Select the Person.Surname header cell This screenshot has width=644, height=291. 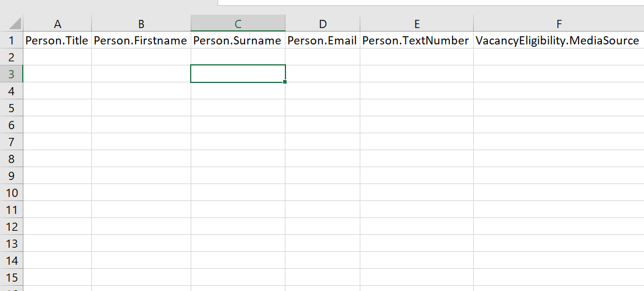point(237,41)
